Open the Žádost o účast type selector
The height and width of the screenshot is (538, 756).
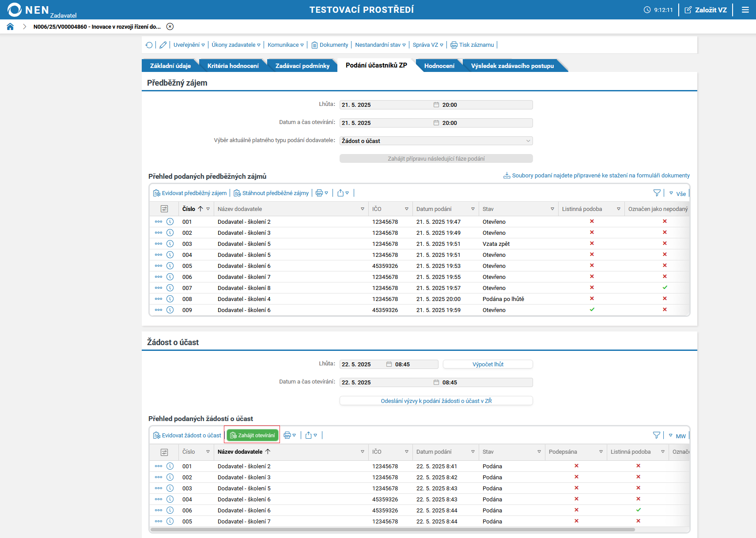tap(436, 141)
